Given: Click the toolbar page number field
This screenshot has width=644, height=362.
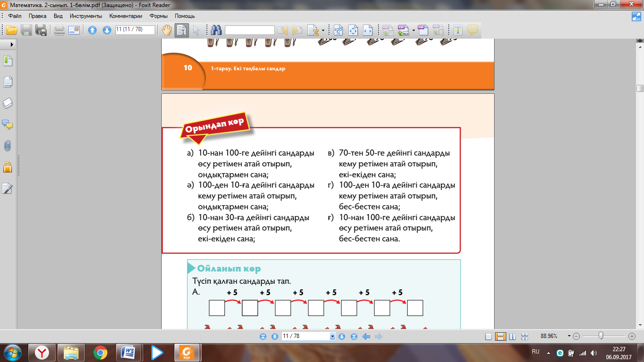Looking at the screenshot, I should [135, 30].
